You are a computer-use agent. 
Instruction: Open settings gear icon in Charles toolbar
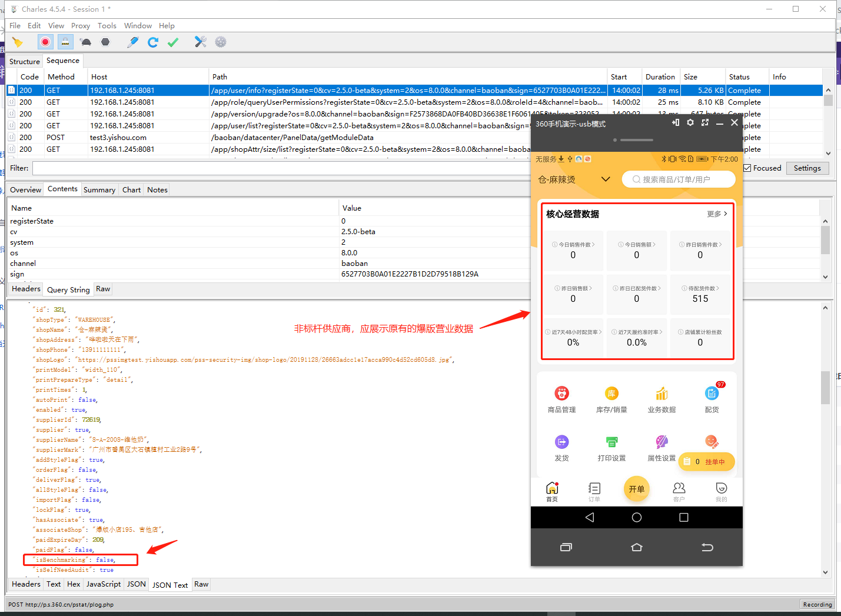pos(221,42)
